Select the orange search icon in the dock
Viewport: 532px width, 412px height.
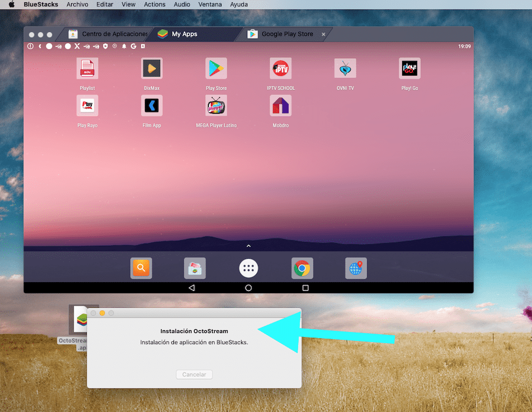click(141, 268)
